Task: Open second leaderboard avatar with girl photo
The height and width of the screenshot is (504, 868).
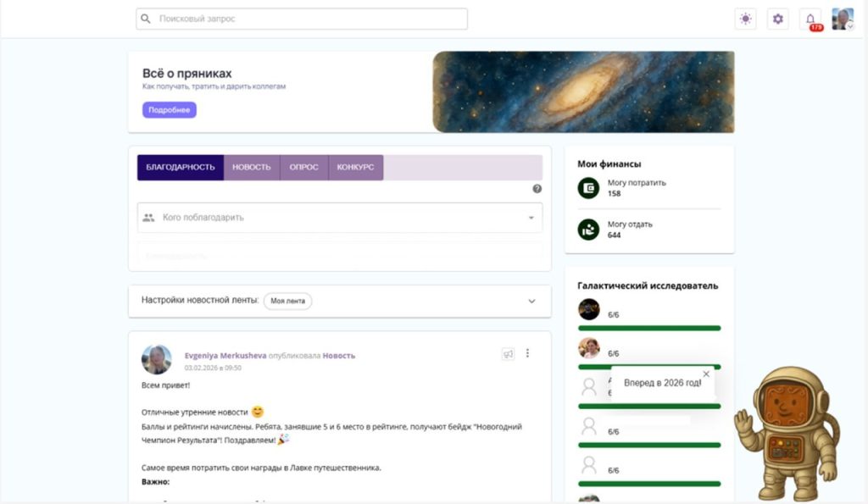Action: [x=589, y=348]
